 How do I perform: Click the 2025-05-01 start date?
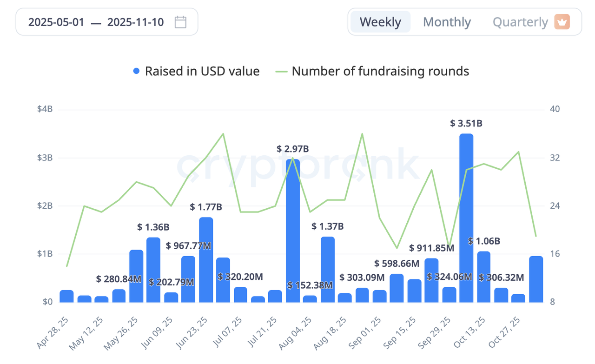click(x=56, y=22)
